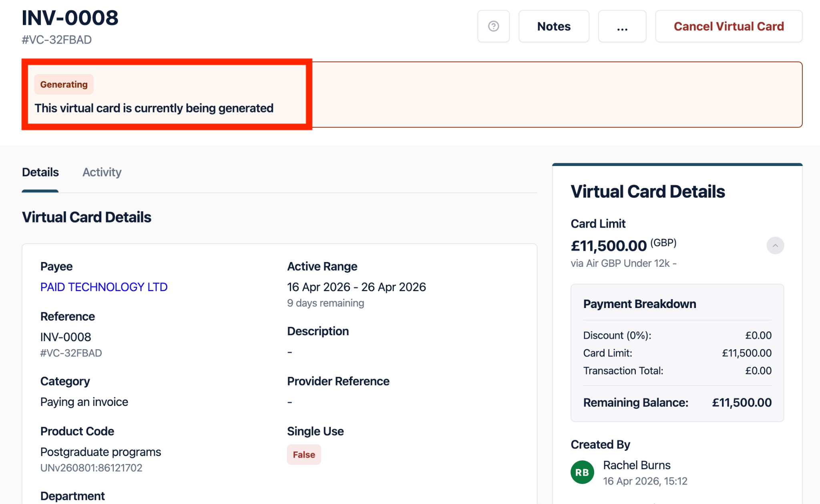Click the RB avatar for Rachel Burns

[582, 472]
